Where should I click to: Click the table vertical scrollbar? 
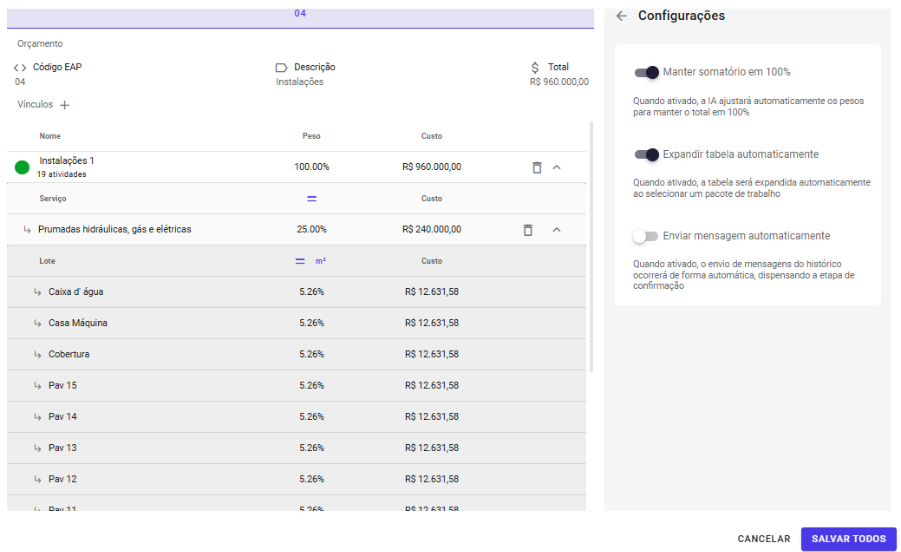pyautogui.click(x=591, y=246)
